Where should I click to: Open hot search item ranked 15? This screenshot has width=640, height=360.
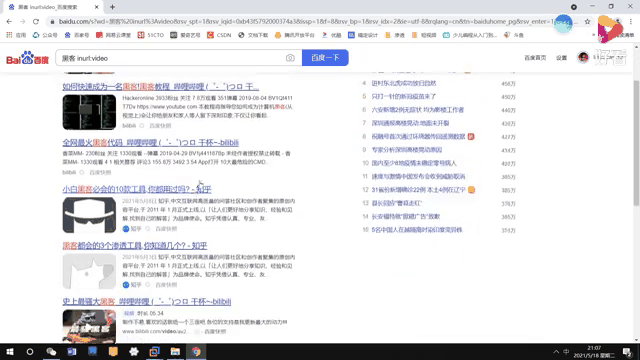coord(417,230)
